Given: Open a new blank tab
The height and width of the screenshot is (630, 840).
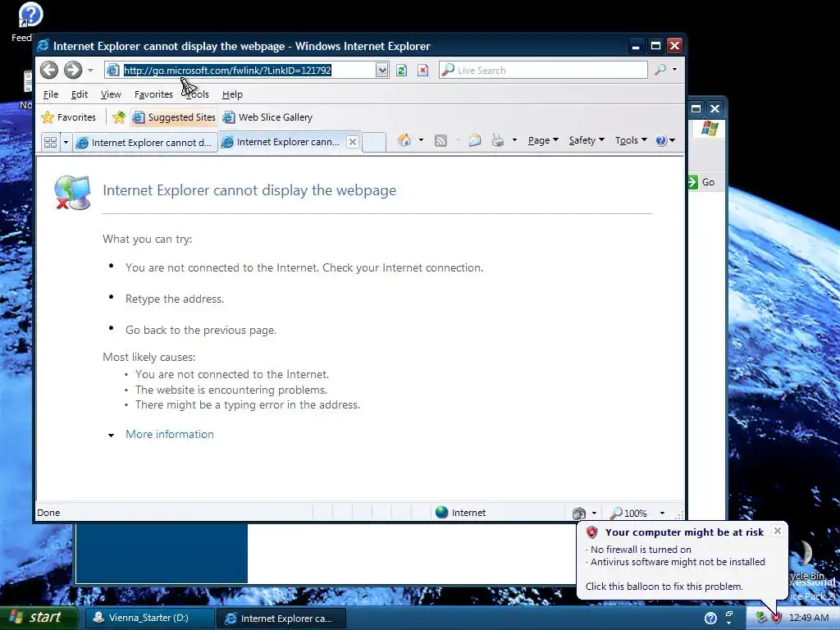Looking at the screenshot, I should click(x=374, y=142).
